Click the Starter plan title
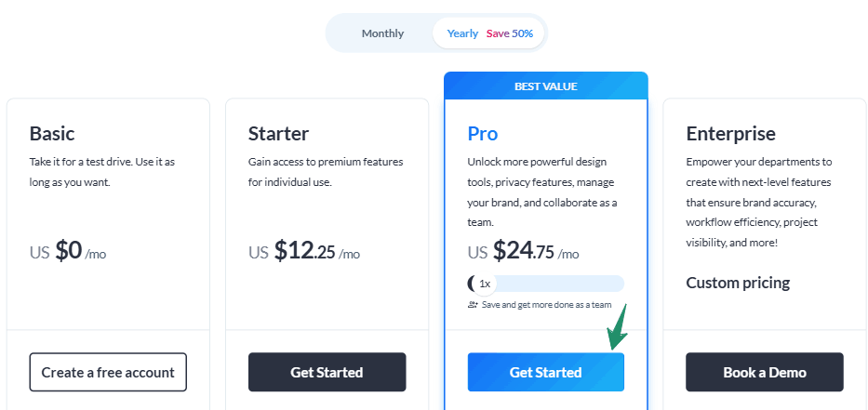 278,133
